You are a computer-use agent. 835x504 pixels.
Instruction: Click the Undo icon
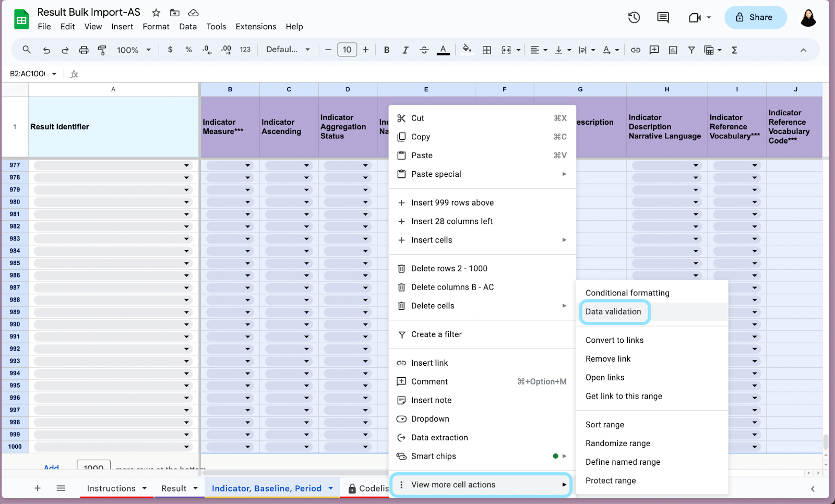point(46,50)
